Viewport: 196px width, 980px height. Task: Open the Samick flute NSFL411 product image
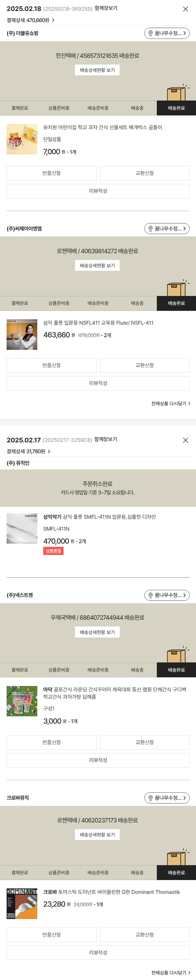[x=22, y=334]
